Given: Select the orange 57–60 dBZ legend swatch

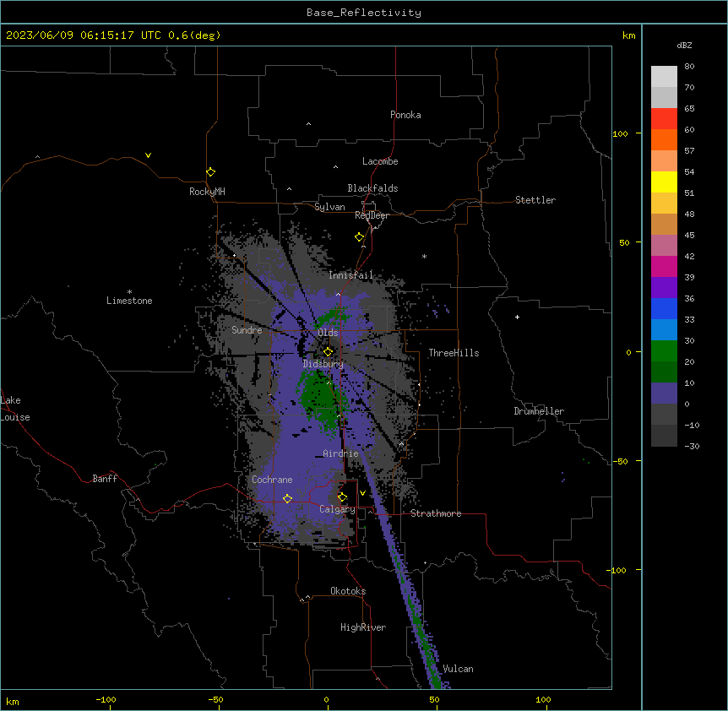Looking at the screenshot, I should (x=664, y=139).
